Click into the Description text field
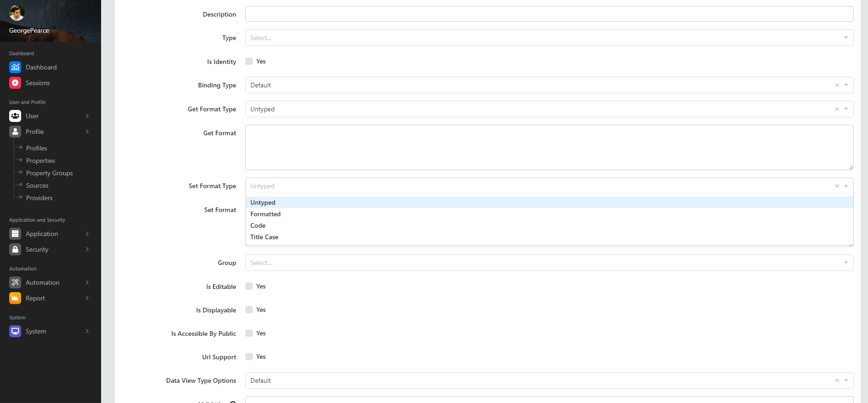 pos(549,14)
